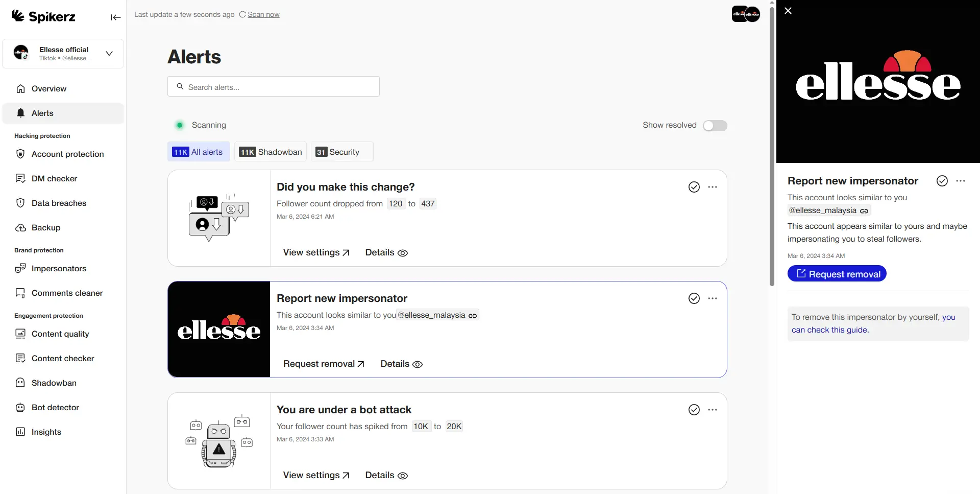This screenshot has height=494, width=980.
Task: Click the Account protection shield icon
Action: (20, 154)
